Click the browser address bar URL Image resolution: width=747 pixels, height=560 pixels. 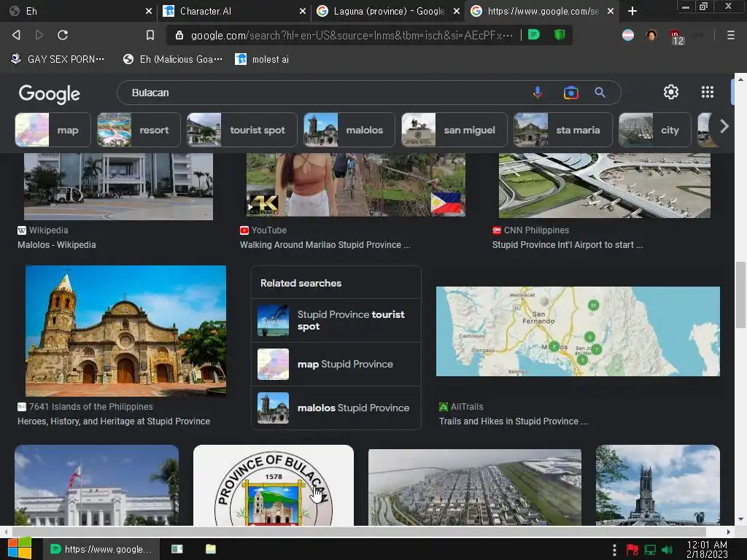point(352,35)
